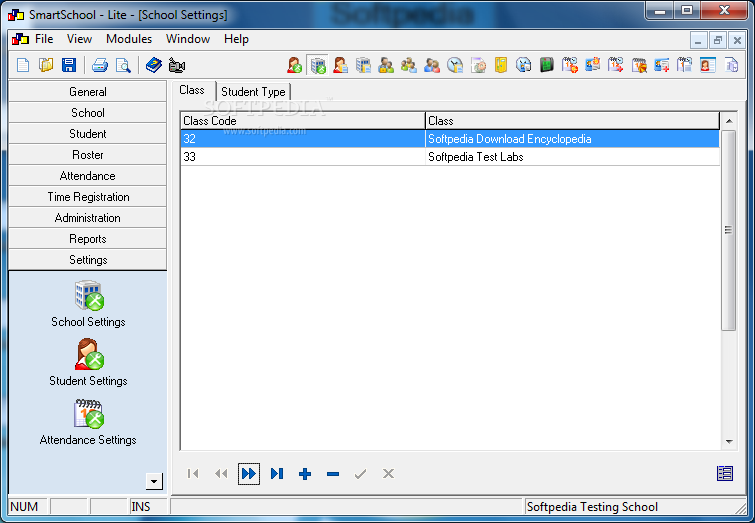Expand the Roster sidebar group
Viewport: 755px width, 523px height.
[88, 155]
